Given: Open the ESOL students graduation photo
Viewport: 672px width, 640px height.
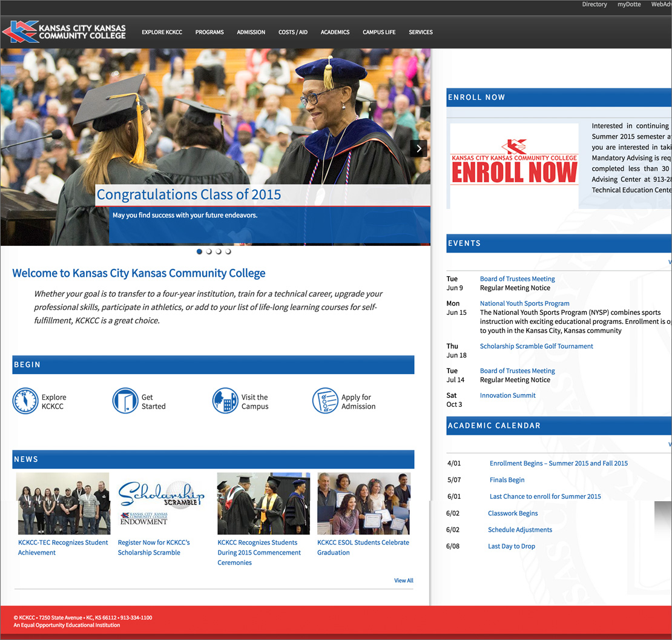Looking at the screenshot, I should point(364,504).
